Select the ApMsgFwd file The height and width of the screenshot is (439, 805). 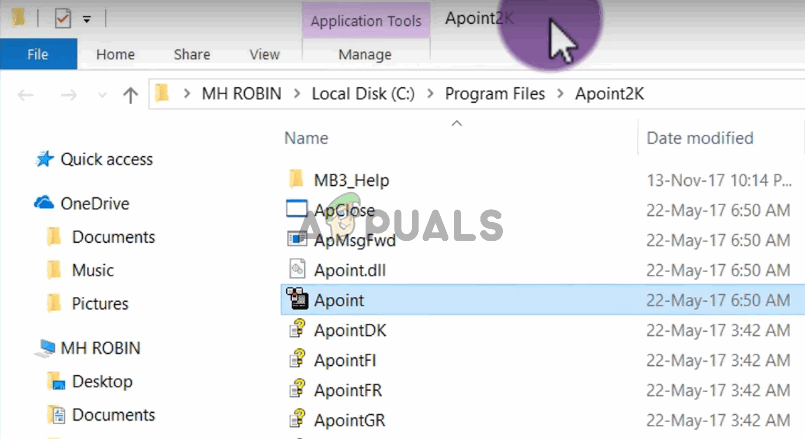pyautogui.click(x=355, y=241)
